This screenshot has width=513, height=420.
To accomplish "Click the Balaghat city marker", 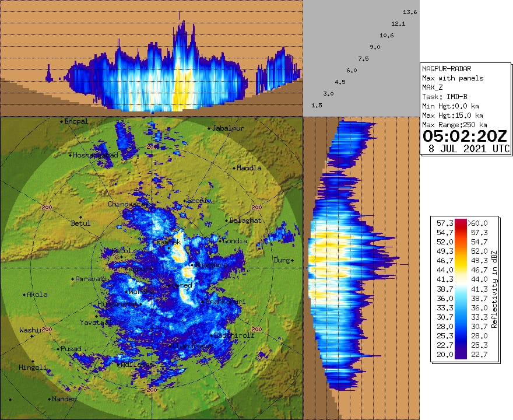I will (x=227, y=220).
